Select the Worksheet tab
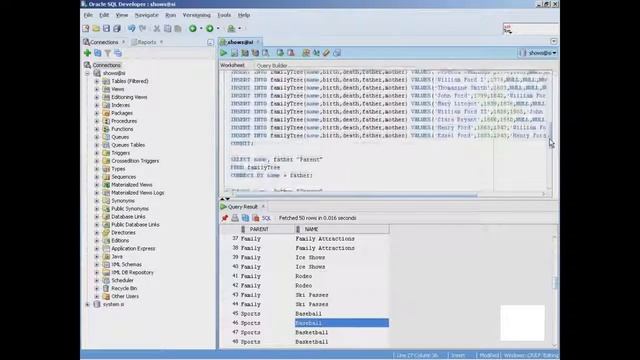Screen dimensions: 640x360 tap(232, 65)
